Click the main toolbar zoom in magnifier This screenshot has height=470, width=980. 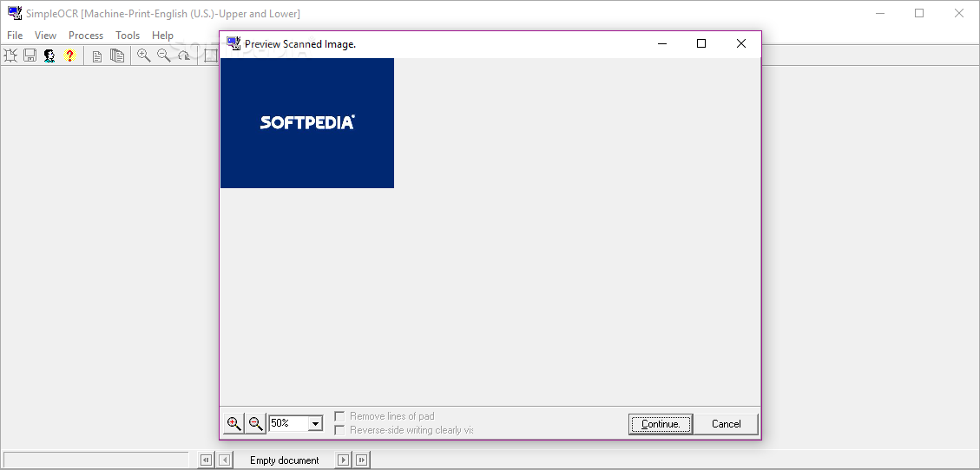pos(144,55)
